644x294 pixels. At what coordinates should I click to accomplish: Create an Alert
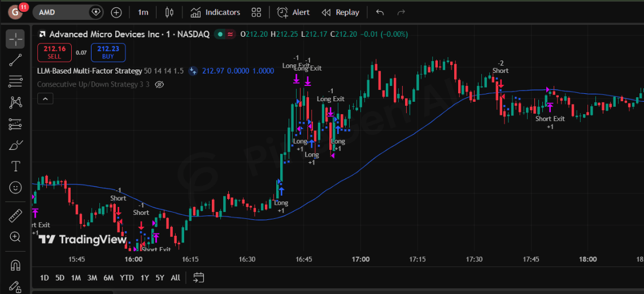tap(293, 12)
